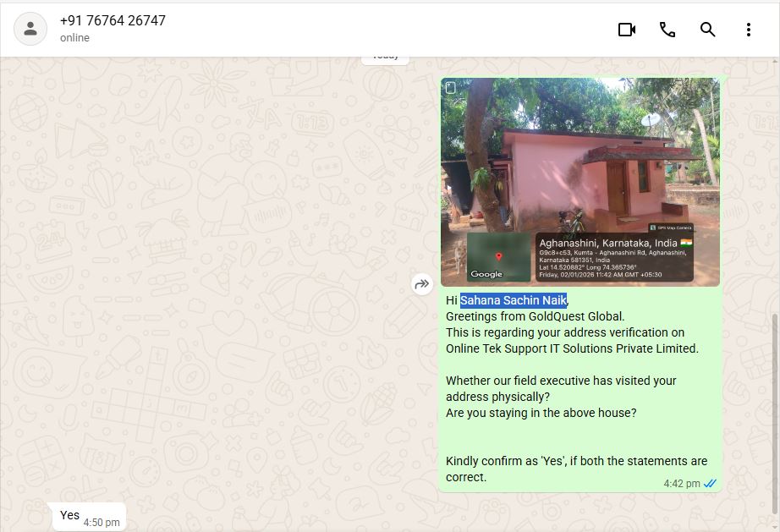Forward the house photo message

point(422,285)
